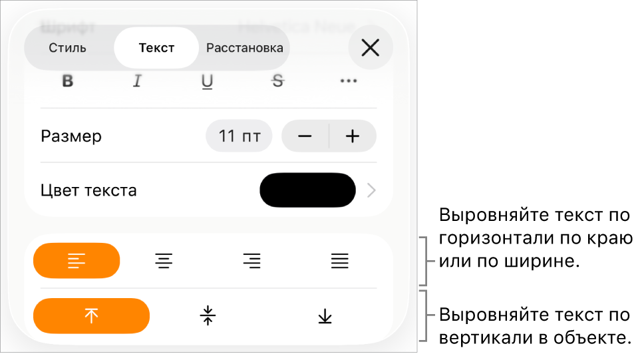Align text to vertical middle

[208, 316]
